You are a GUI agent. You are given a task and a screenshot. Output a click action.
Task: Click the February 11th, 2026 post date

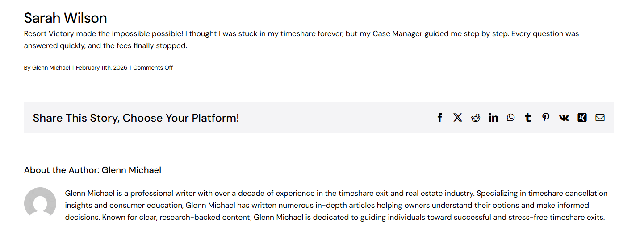tap(101, 68)
